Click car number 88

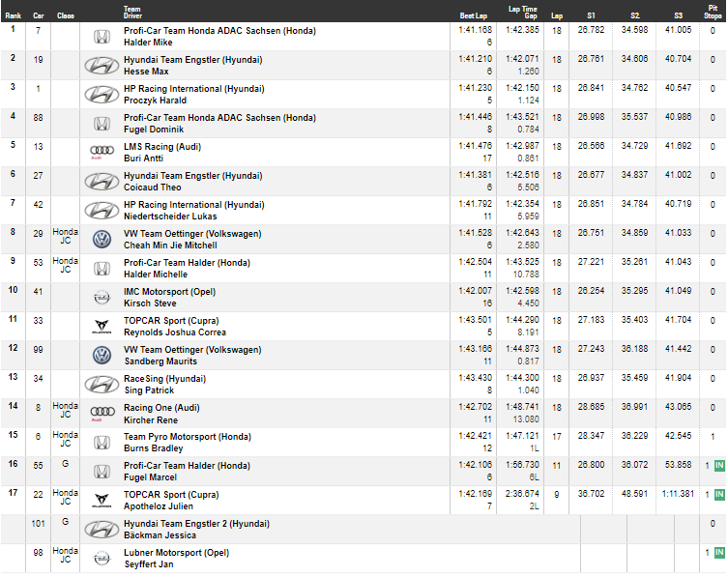pyautogui.click(x=38, y=118)
